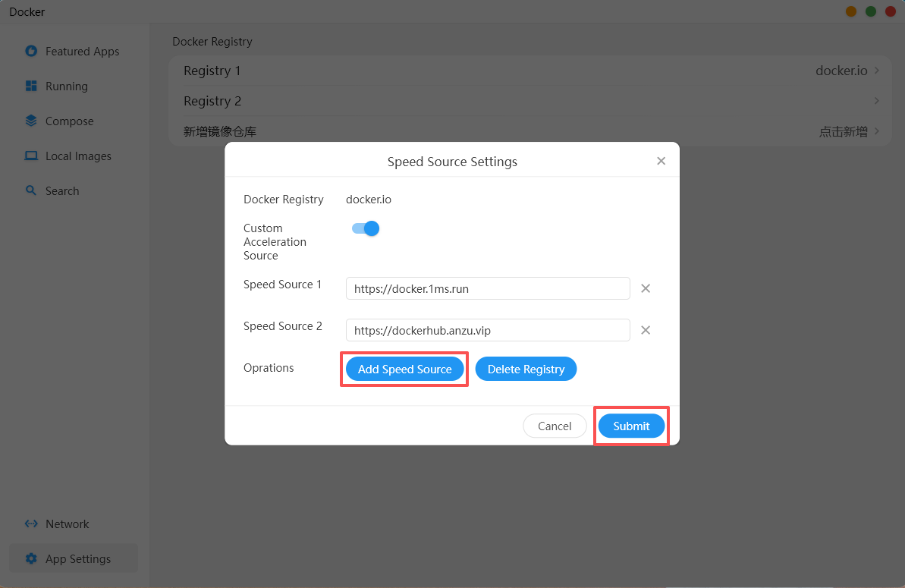Click the Add Speed Source button
This screenshot has width=905, height=588.
[404, 369]
